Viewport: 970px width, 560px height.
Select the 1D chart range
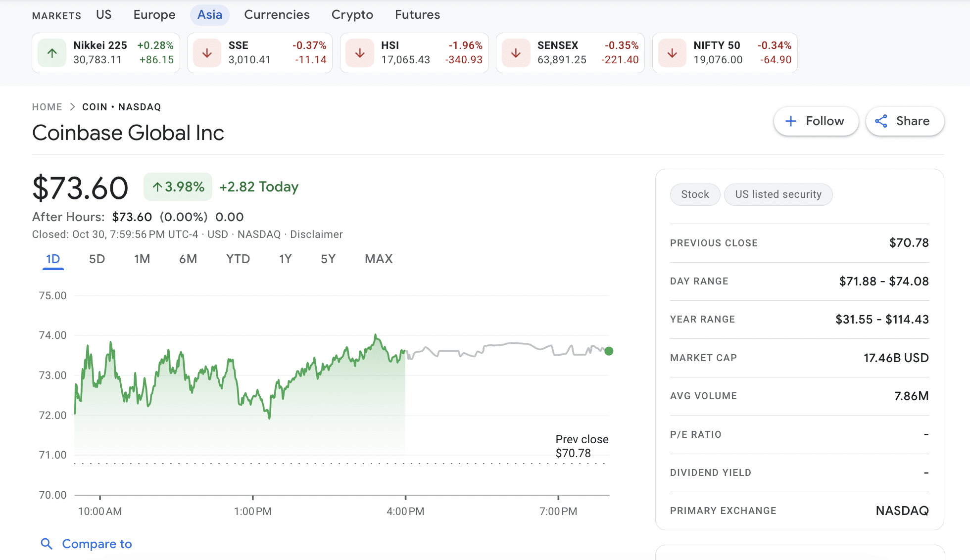coord(53,259)
